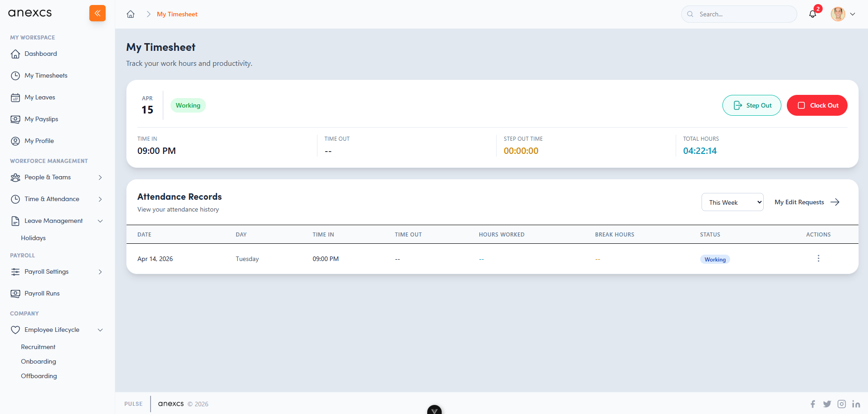Click the DATE column header
868x414 pixels.
pyautogui.click(x=144, y=235)
